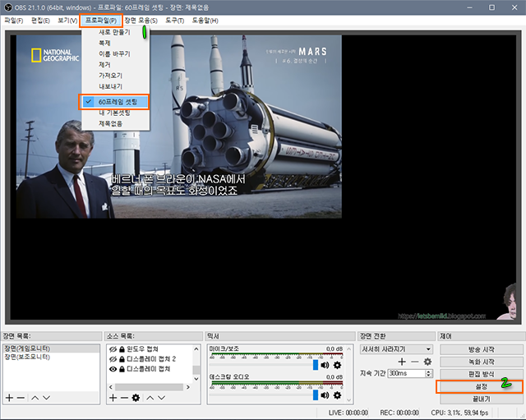
Task: Toggle lock on 윈도우 캡쳐 source
Action: [x=122, y=349]
